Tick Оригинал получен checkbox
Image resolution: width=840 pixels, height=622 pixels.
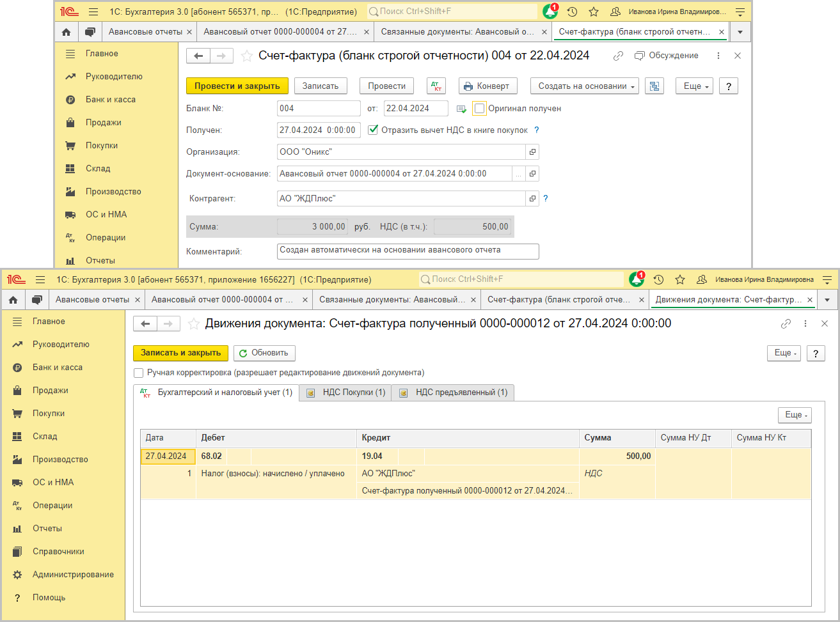coord(480,109)
